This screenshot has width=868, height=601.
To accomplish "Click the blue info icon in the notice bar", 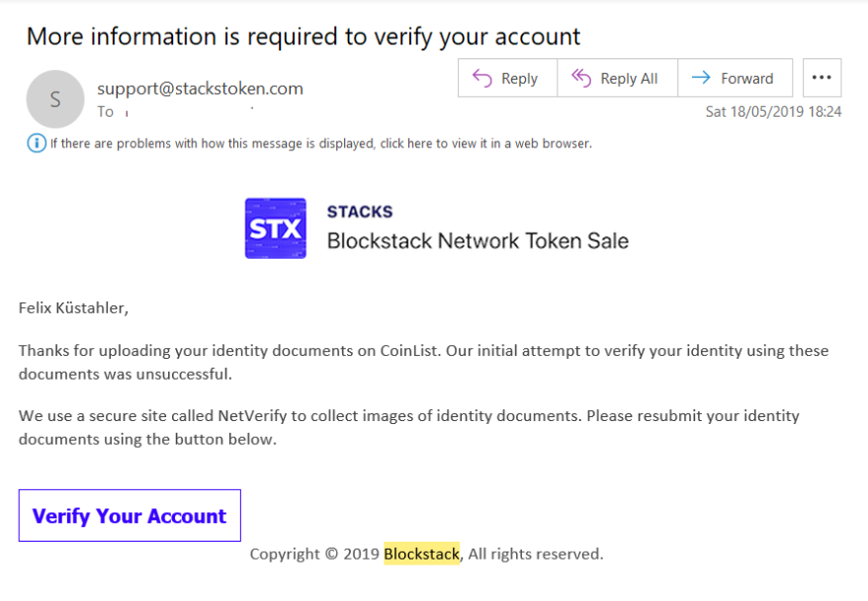I will point(37,143).
